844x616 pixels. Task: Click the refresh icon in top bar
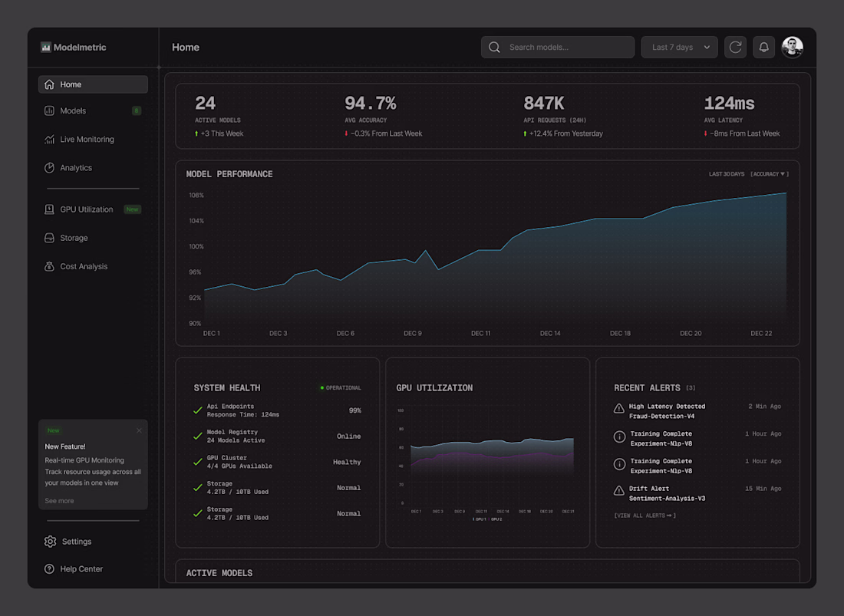point(735,48)
